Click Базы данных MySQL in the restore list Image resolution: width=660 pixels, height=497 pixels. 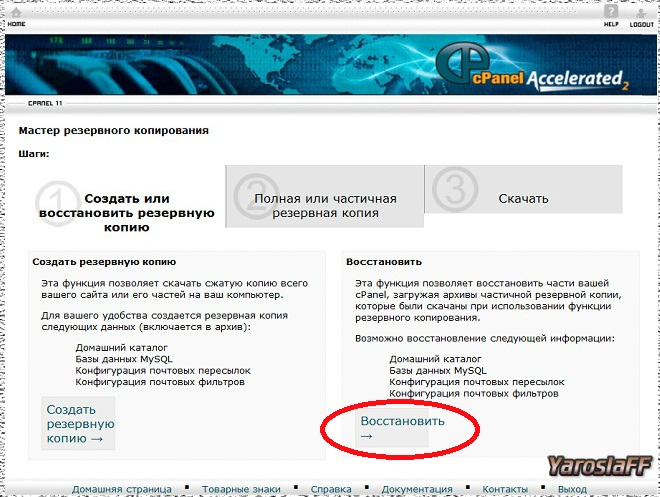pyautogui.click(x=438, y=370)
